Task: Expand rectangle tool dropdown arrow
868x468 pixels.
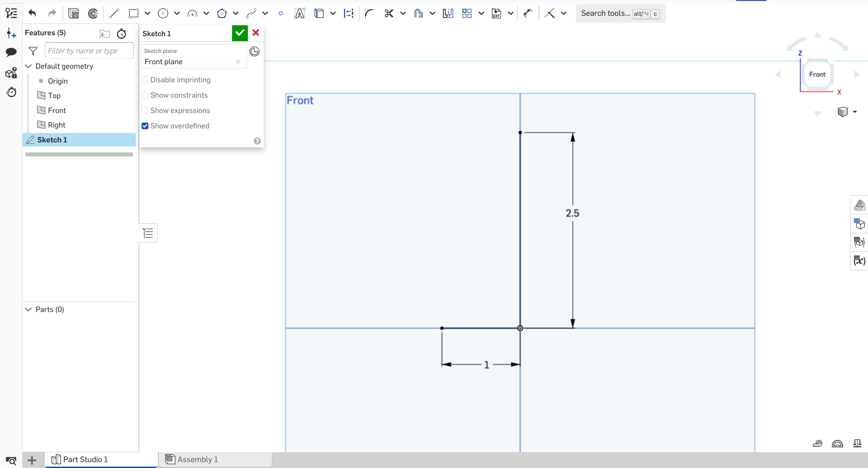Action: (x=147, y=14)
